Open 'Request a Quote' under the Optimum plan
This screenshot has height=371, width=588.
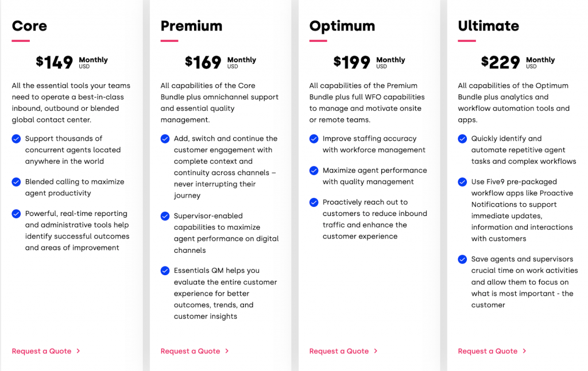pyautogui.click(x=339, y=351)
